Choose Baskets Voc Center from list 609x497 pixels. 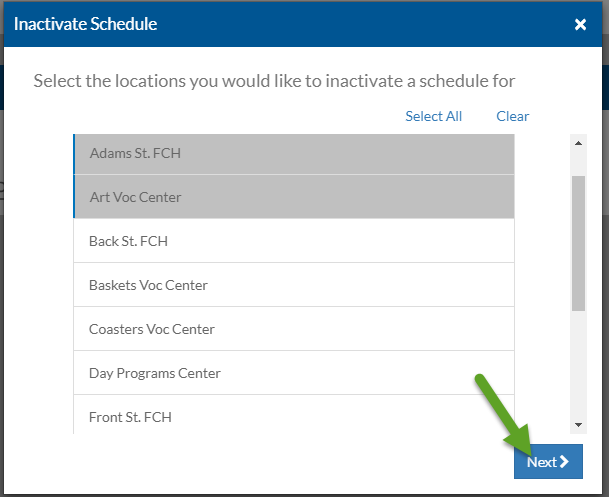tap(294, 285)
